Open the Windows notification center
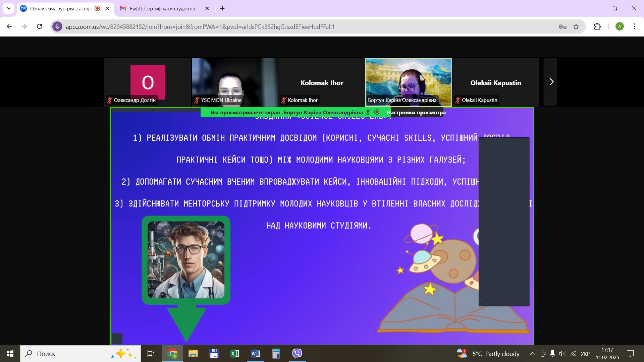Image resolution: width=644 pixels, height=362 pixels. click(630, 354)
